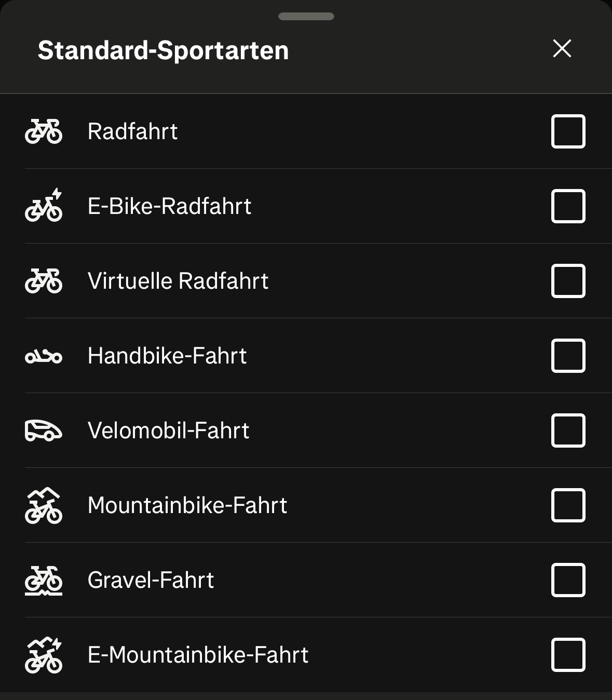The height and width of the screenshot is (700, 612).
Task: Click the Radfahrt bicycle icon
Action: 44,131
